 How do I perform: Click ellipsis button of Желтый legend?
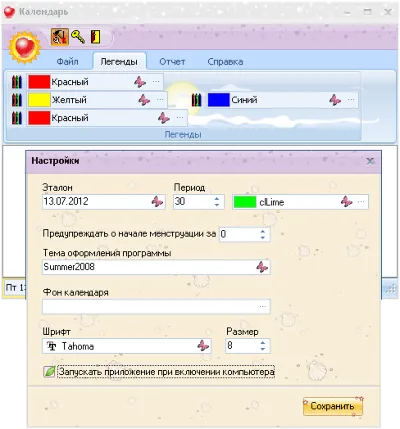click(160, 100)
